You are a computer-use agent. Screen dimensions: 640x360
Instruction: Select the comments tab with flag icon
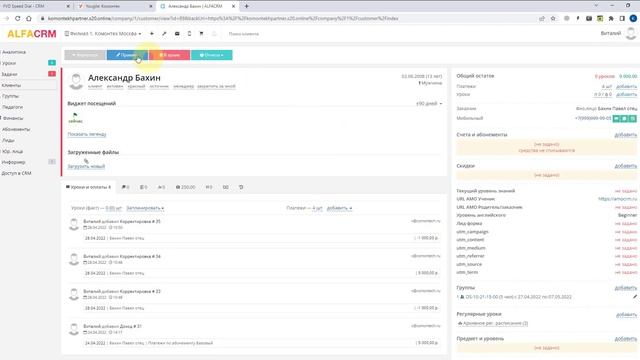coord(126,187)
